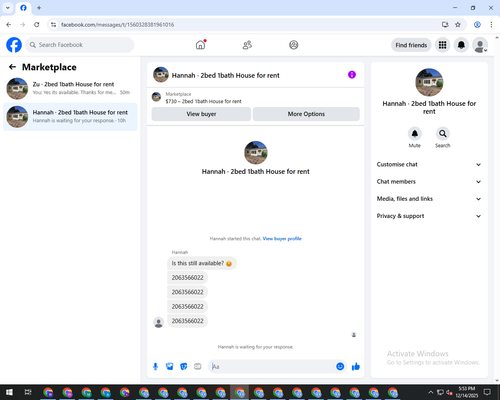This screenshot has width=500, height=400.
Task: Open the Friends icon in top navigation
Action: coord(247,45)
